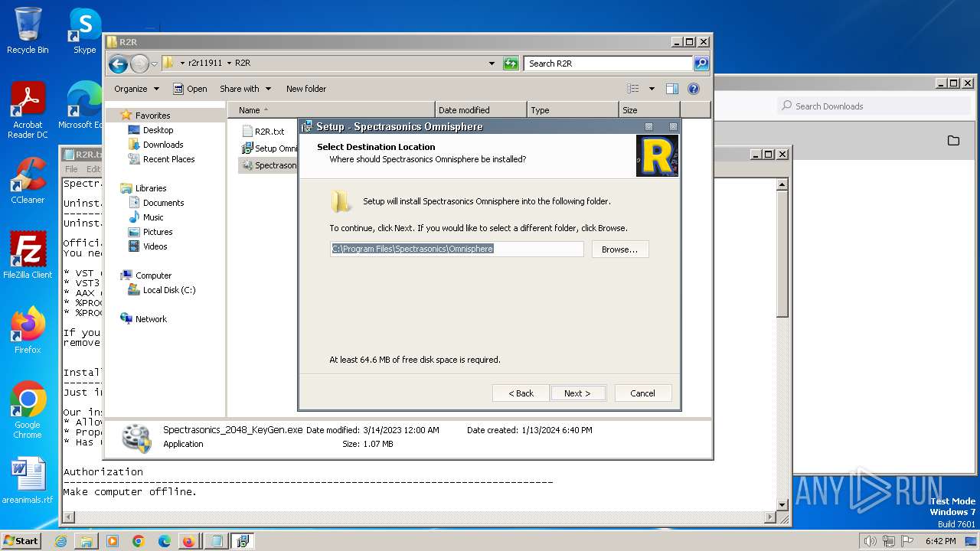Open FileZilla Client desktop icon
This screenshot has width=980, height=551.
pyautogui.click(x=28, y=256)
